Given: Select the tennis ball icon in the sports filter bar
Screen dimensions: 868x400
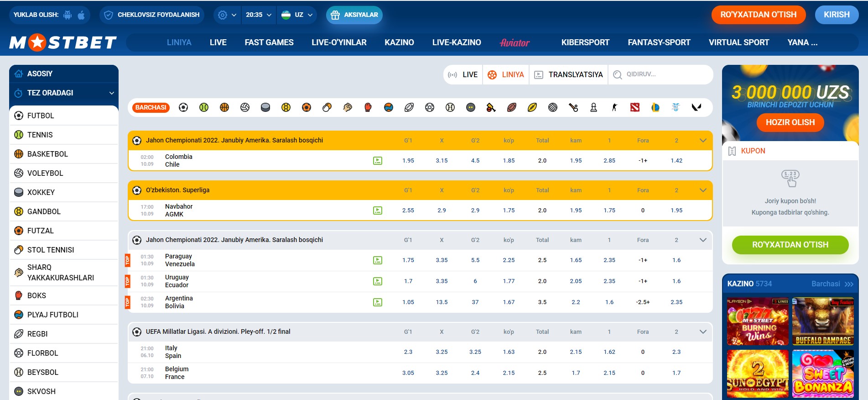Looking at the screenshot, I should click(x=204, y=107).
